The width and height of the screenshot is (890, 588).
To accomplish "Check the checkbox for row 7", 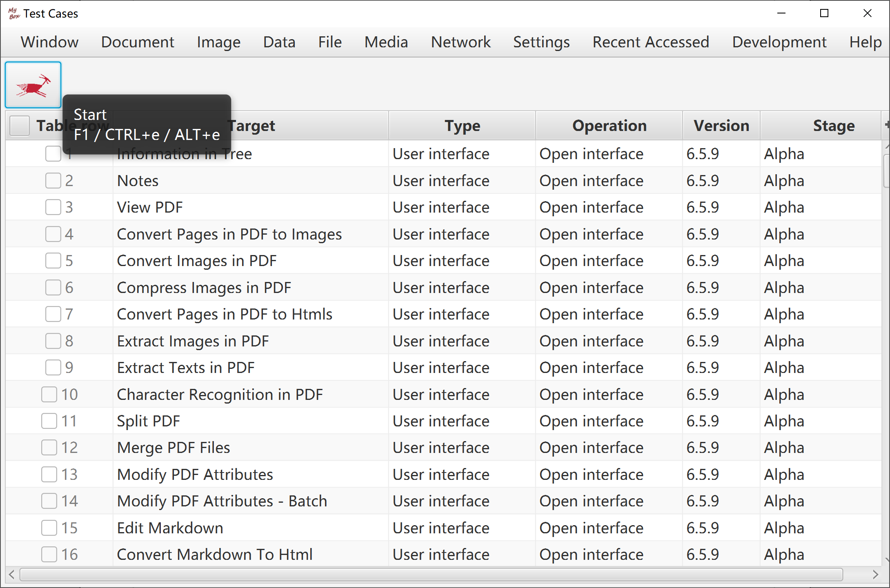I will click(x=53, y=314).
